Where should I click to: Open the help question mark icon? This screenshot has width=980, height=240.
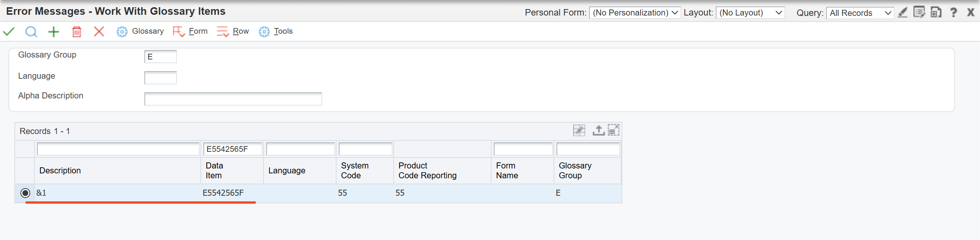[954, 12]
